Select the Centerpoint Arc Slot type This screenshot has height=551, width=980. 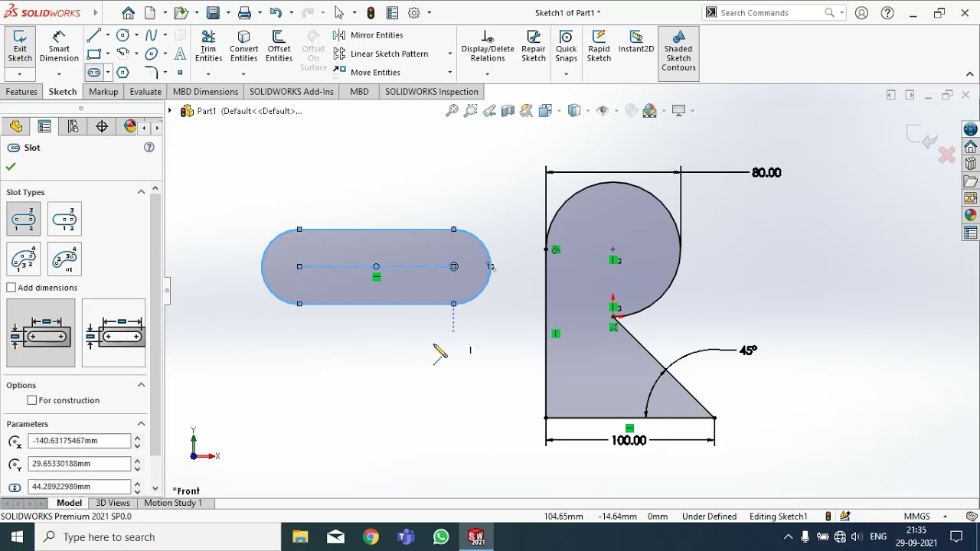point(64,259)
